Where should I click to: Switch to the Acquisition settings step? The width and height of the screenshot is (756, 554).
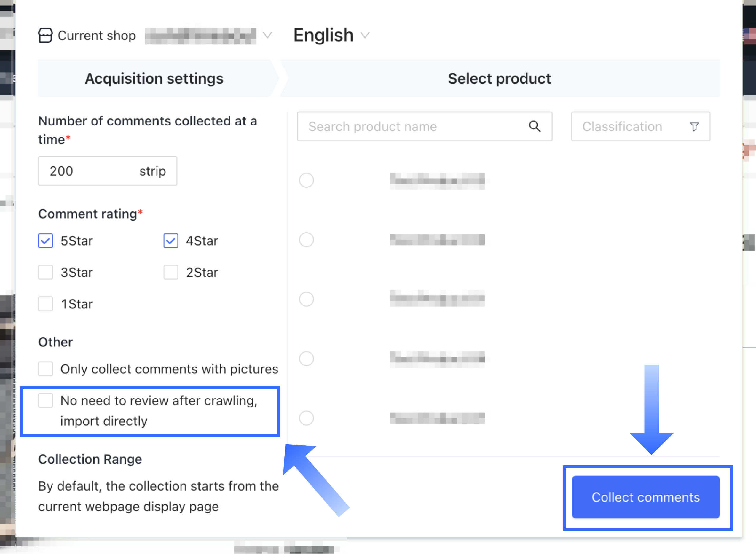tap(154, 79)
